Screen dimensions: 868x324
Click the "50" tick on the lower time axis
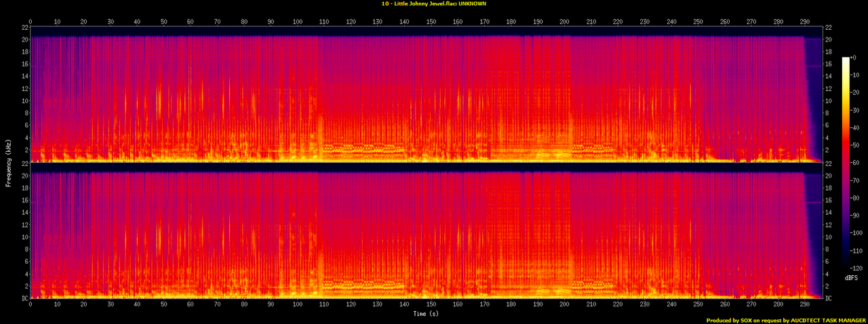click(x=164, y=306)
